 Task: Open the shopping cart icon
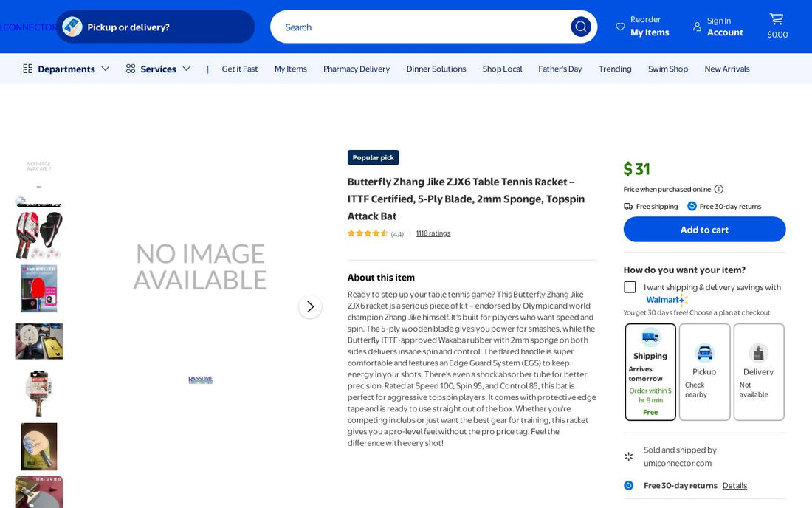pyautogui.click(x=777, y=19)
